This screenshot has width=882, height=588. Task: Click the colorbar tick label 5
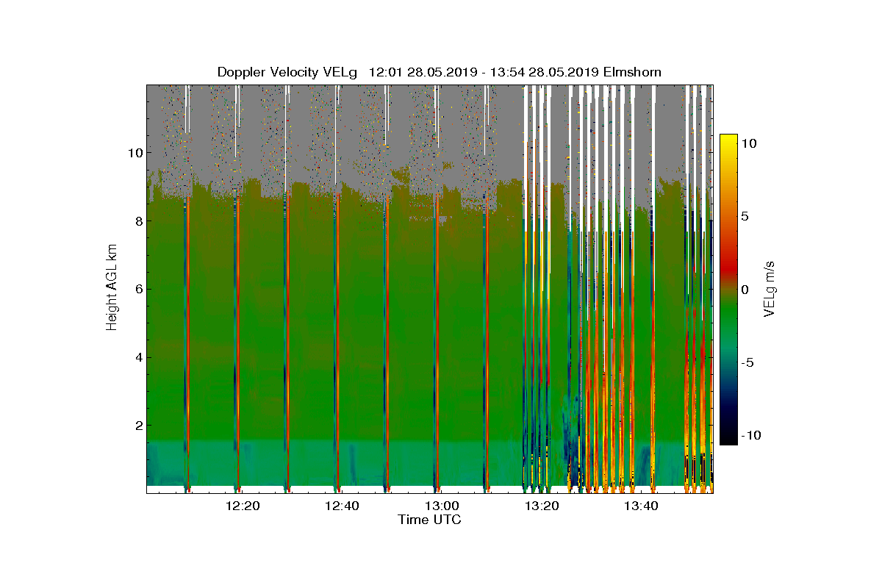pos(745,217)
